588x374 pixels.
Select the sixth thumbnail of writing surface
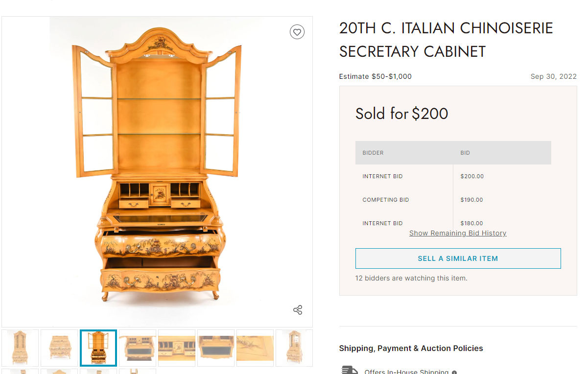tap(216, 348)
